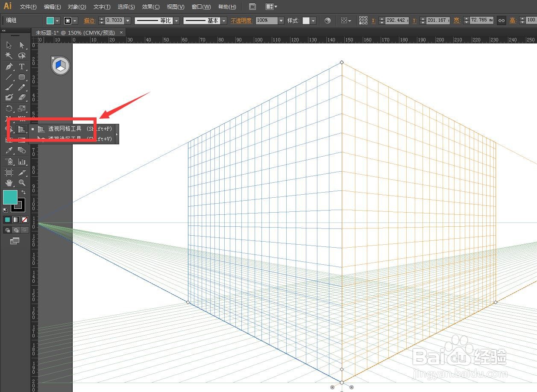Set fill to None button
Image resolution: width=537 pixels, height=392 pixels.
pyautogui.click(x=24, y=220)
